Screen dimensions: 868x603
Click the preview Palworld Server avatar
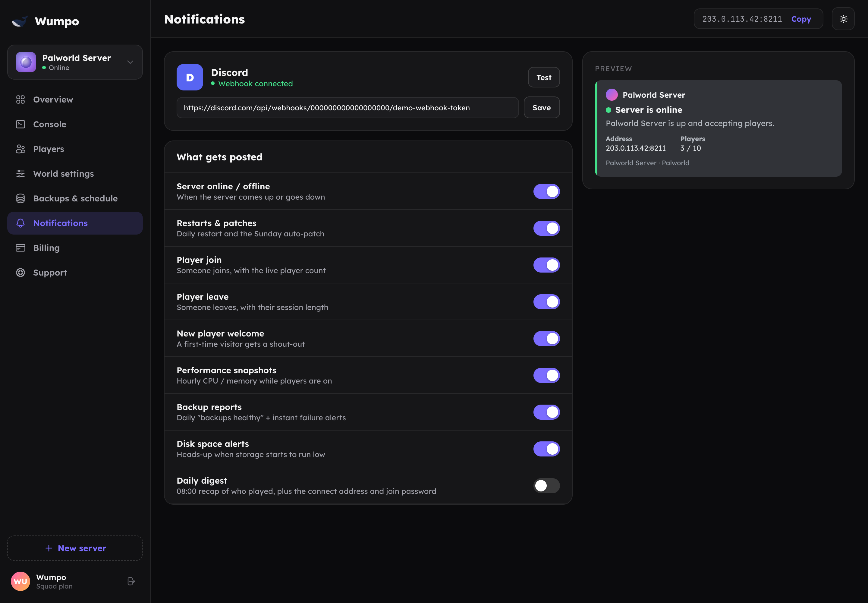612,95
